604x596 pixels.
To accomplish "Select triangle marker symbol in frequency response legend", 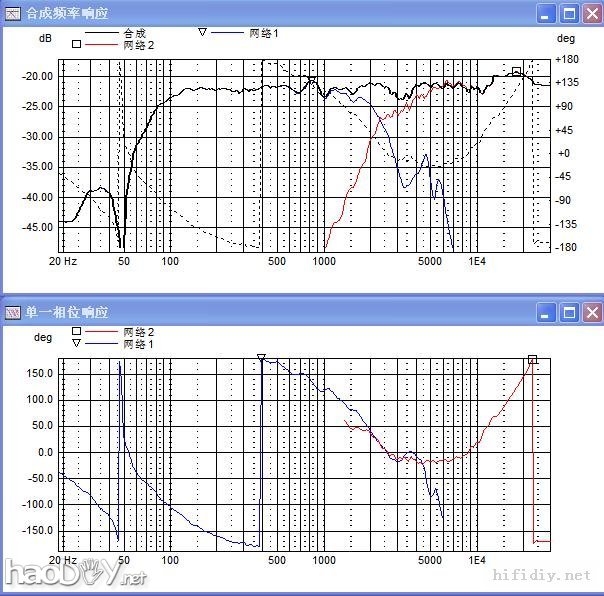I will coord(202,33).
